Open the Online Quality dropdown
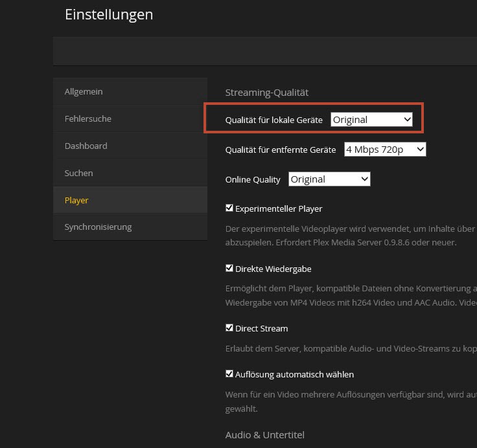This screenshot has width=477, height=448. (329, 179)
